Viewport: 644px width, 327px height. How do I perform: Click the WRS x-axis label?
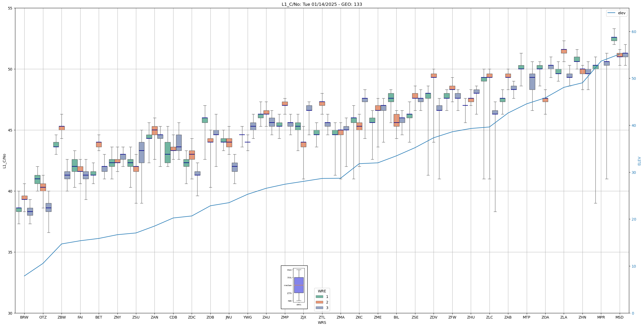click(322, 323)
